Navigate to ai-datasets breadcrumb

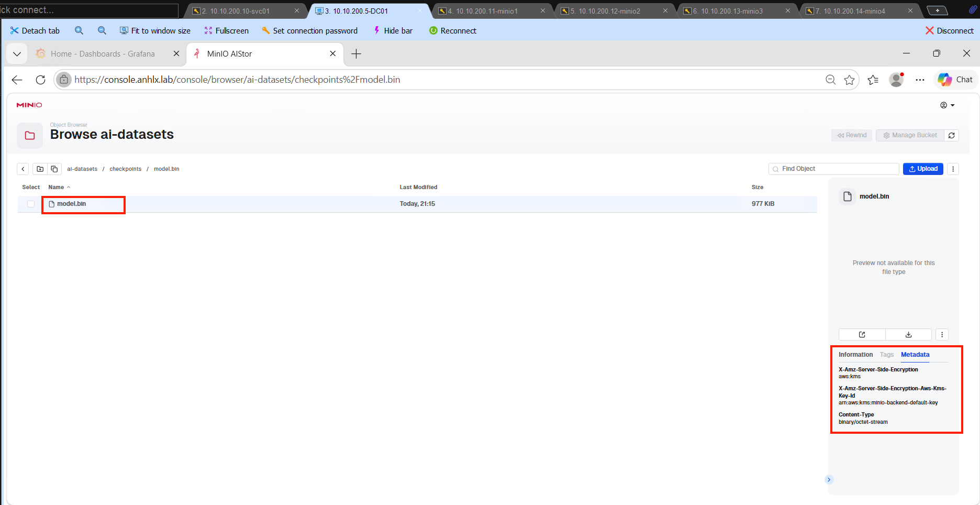(82, 169)
